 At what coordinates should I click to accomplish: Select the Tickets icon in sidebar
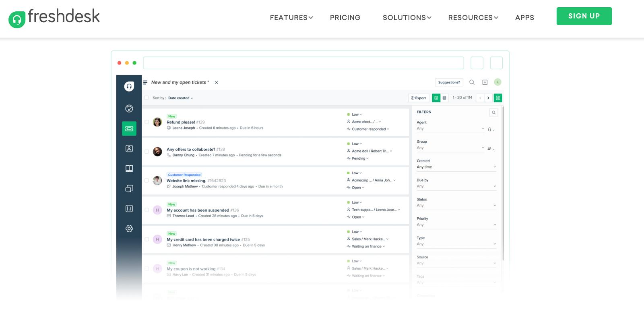pos(129,129)
